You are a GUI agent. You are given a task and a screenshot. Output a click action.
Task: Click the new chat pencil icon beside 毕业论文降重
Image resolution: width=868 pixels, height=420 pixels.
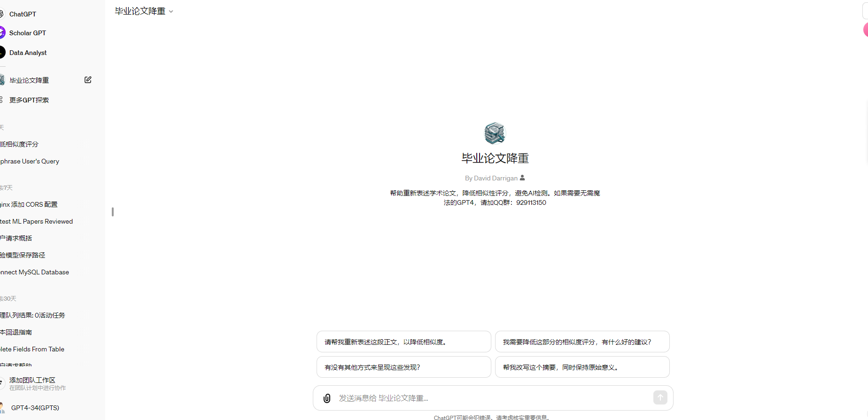88,80
